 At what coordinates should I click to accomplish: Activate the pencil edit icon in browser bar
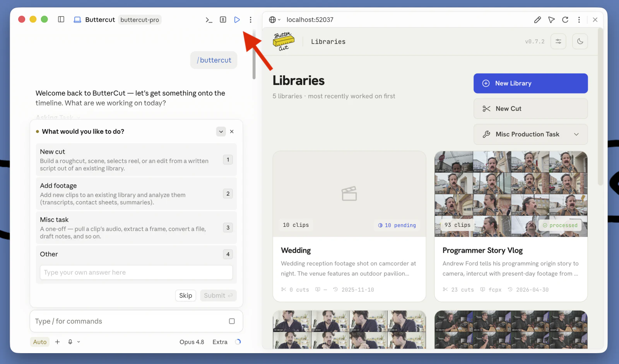tap(537, 20)
